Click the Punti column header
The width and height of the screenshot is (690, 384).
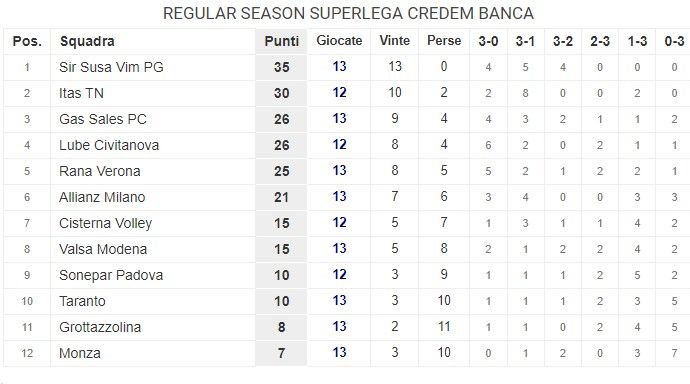point(281,41)
